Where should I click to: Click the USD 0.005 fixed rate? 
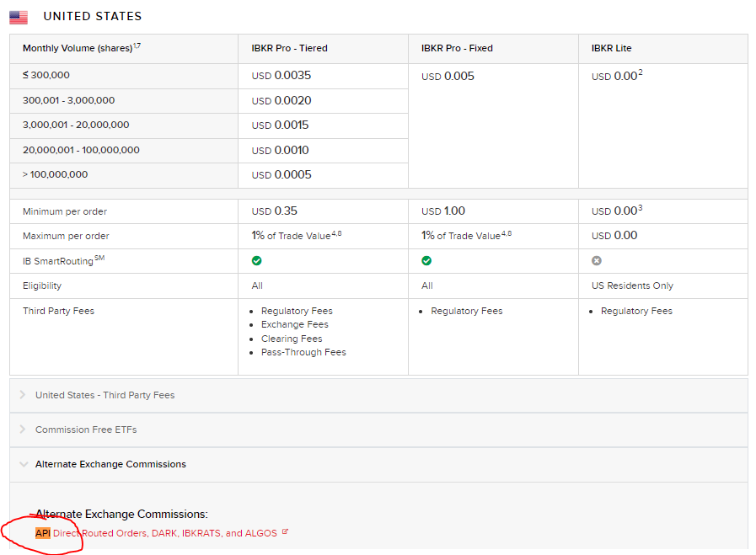448,76
